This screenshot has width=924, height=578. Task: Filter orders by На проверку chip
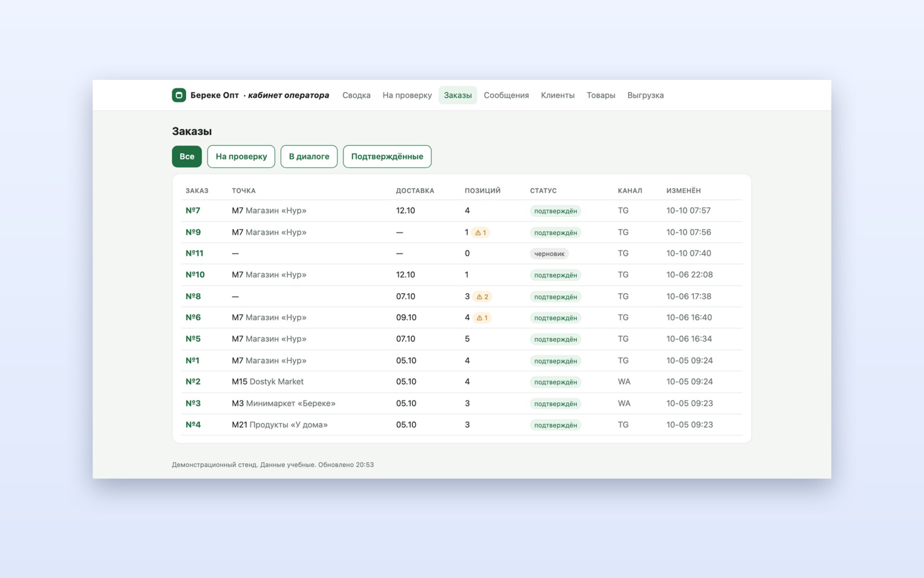241,157
